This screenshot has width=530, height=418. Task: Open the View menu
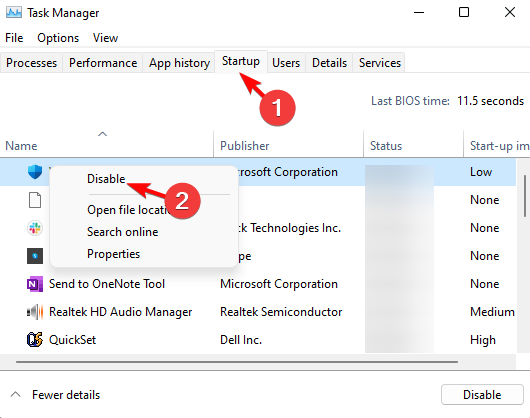(x=105, y=38)
